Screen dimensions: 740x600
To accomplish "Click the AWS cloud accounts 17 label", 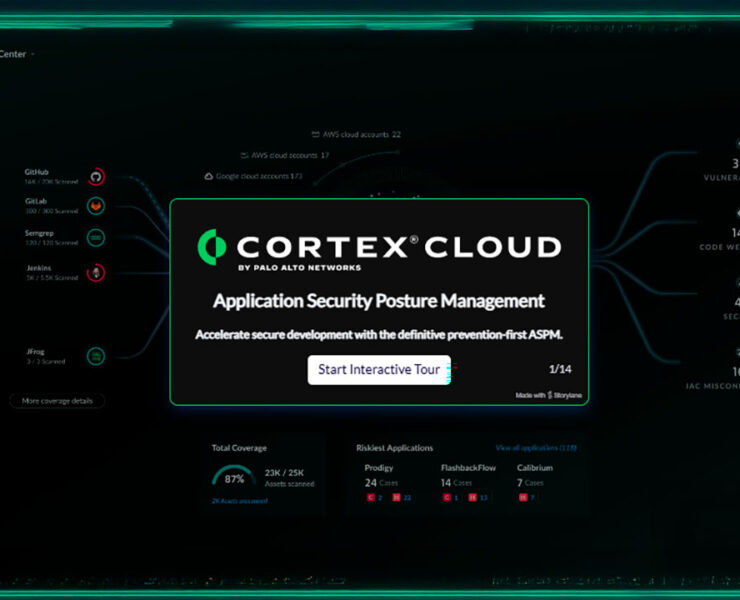I will coord(290,155).
